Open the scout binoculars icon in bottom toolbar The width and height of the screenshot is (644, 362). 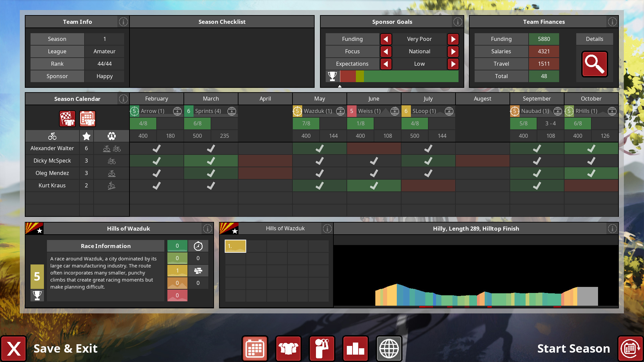322,349
